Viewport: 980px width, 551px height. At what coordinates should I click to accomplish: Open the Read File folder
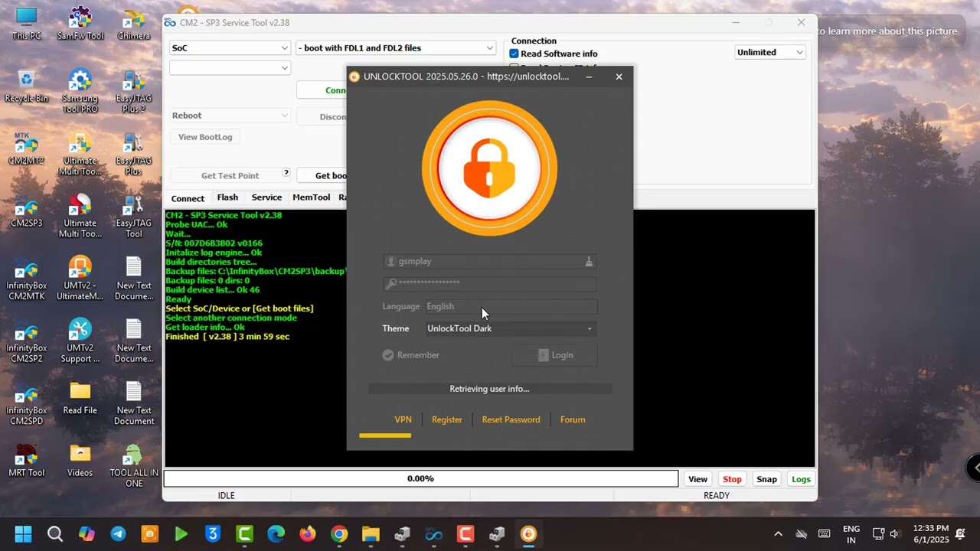click(x=80, y=398)
